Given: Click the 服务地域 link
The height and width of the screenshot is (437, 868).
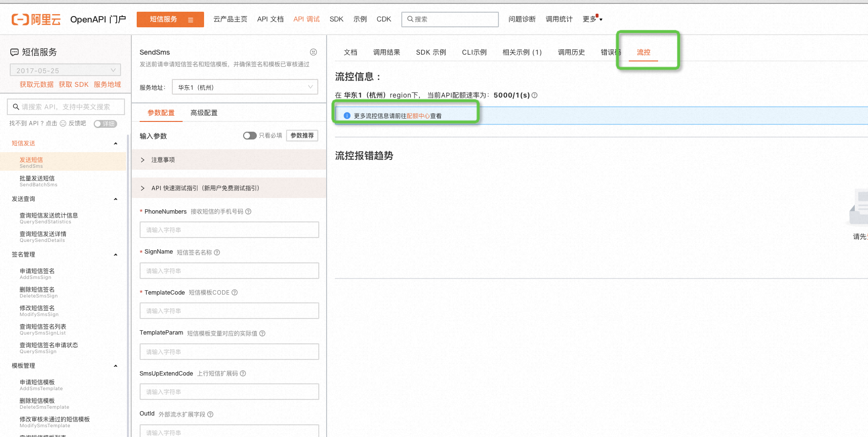Looking at the screenshot, I should pos(107,84).
